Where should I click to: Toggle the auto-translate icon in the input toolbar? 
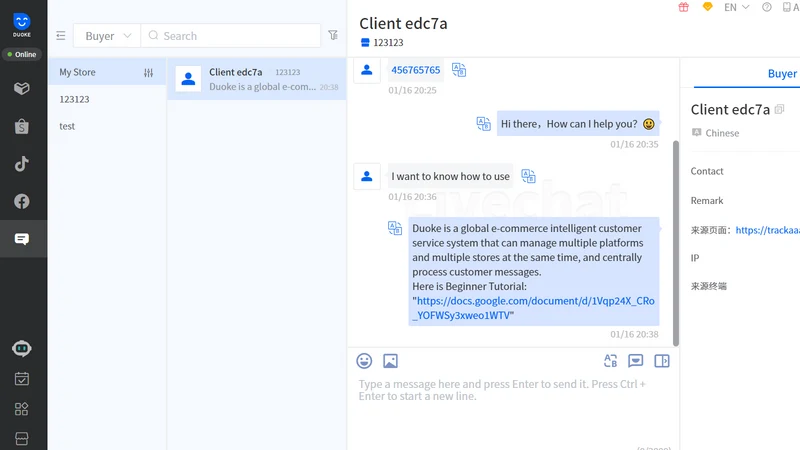pos(610,361)
